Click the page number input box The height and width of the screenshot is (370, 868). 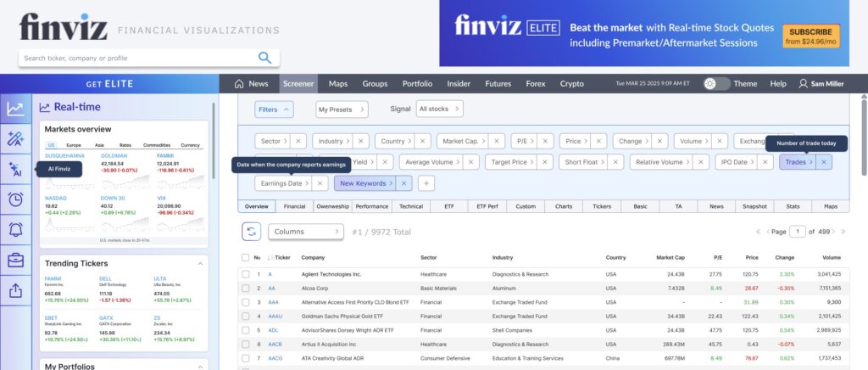[x=797, y=232]
